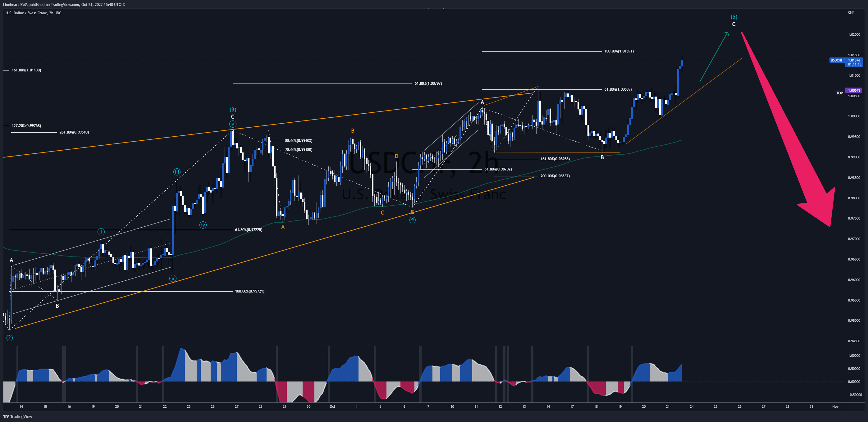Image resolution: width=868 pixels, height=422 pixels.
Task: Click the orange D triangle wave label
Action: point(396,156)
